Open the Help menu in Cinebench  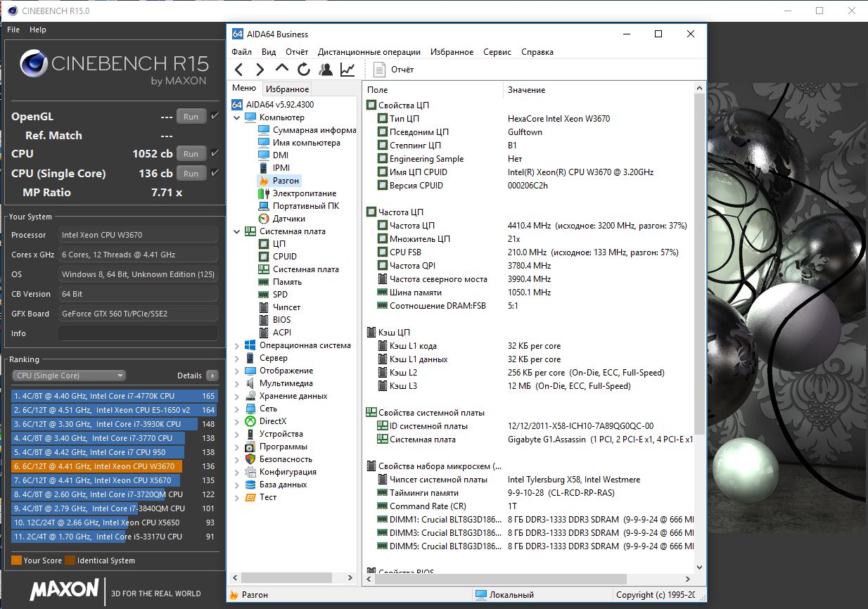(x=38, y=30)
